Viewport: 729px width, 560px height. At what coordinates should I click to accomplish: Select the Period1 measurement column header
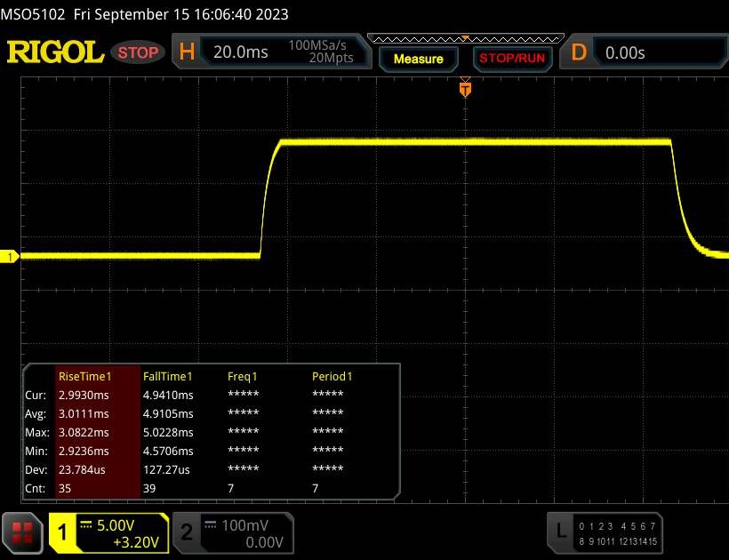(x=332, y=376)
